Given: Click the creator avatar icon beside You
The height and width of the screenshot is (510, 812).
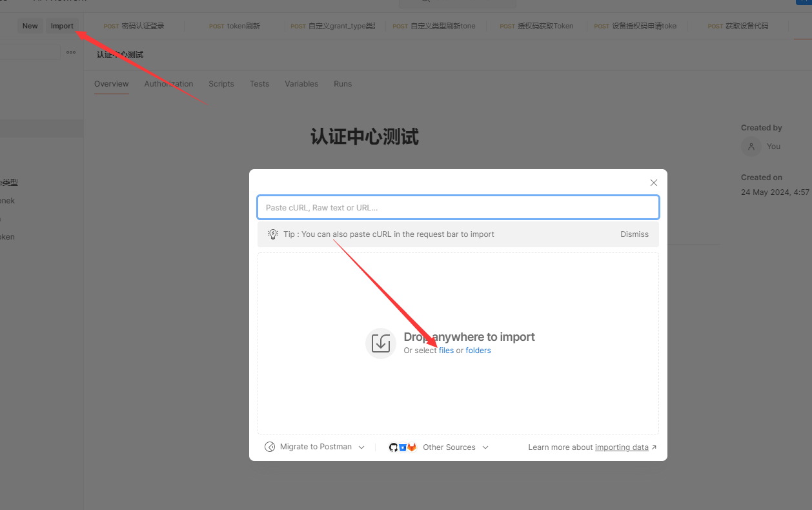Looking at the screenshot, I should point(751,147).
